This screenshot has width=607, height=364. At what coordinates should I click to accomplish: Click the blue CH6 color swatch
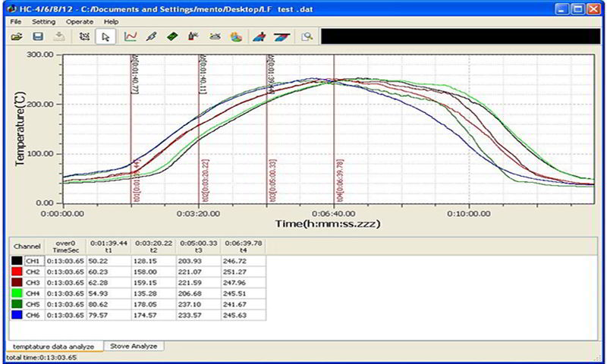point(17,315)
